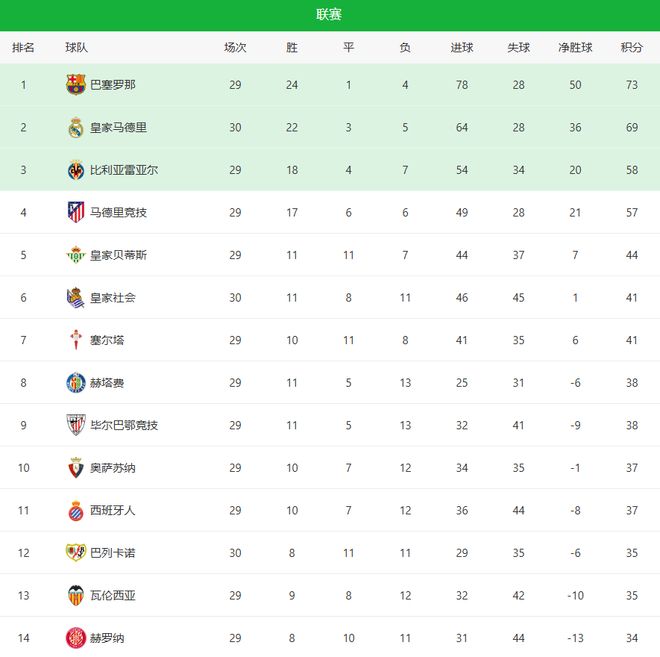Click the Getafe blue crest icon
The image size is (660, 657).
[76, 382]
